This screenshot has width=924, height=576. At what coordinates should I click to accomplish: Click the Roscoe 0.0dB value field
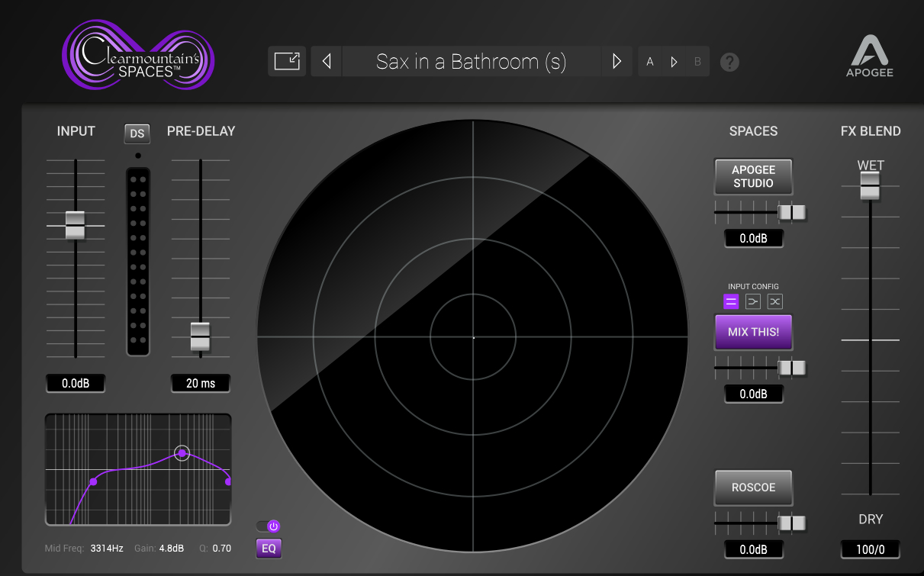tap(754, 549)
